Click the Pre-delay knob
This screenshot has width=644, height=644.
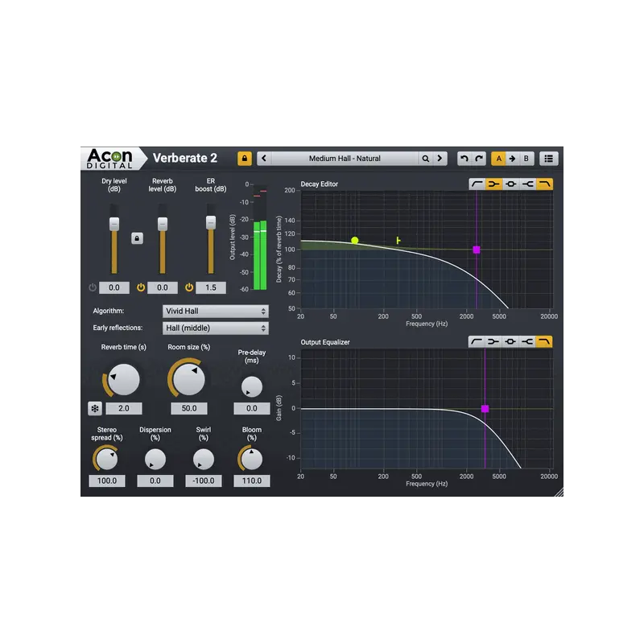[x=252, y=387]
